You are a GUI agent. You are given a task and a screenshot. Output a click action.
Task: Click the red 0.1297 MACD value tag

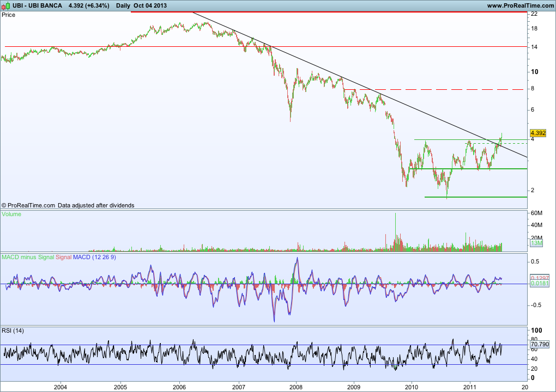click(x=540, y=278)
